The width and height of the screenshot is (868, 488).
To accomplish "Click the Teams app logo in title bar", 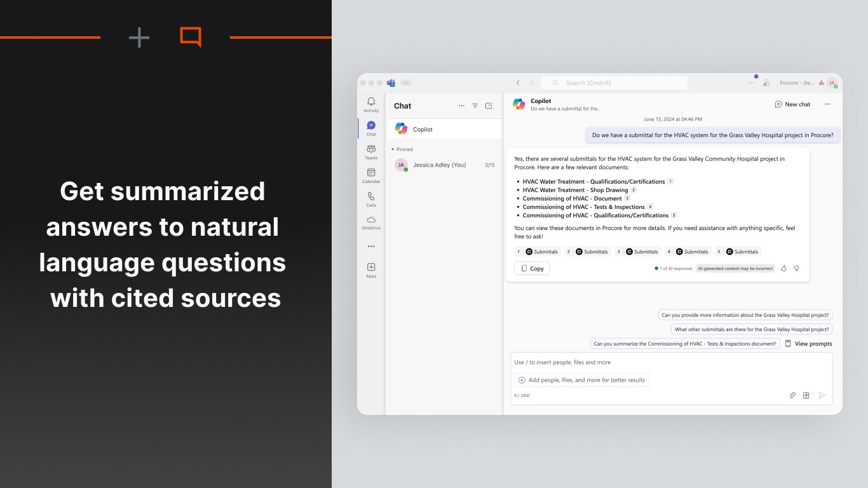I will pos(391,83).
